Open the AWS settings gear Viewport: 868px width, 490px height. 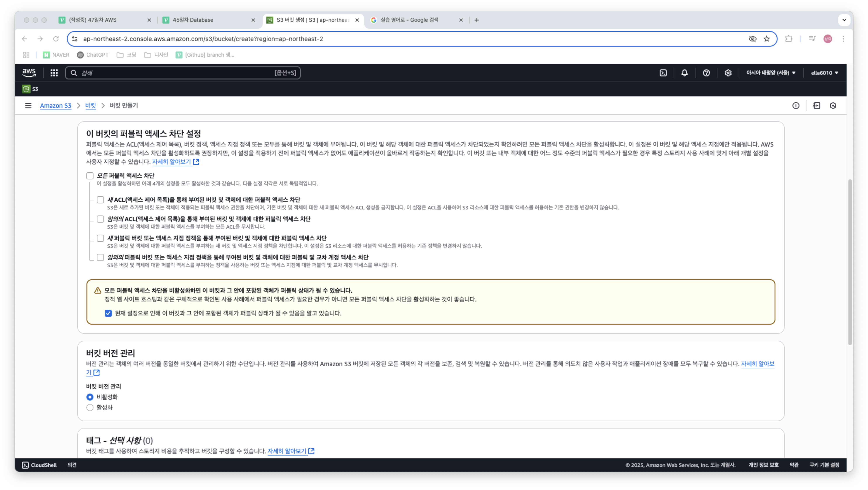pyautogui.click(x=728, y=73)
